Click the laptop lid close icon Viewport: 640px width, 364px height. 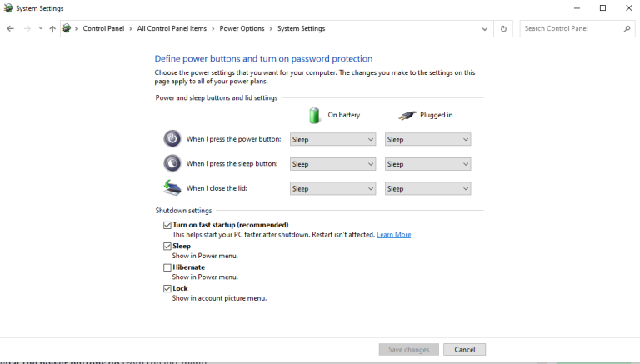[172, 187]
